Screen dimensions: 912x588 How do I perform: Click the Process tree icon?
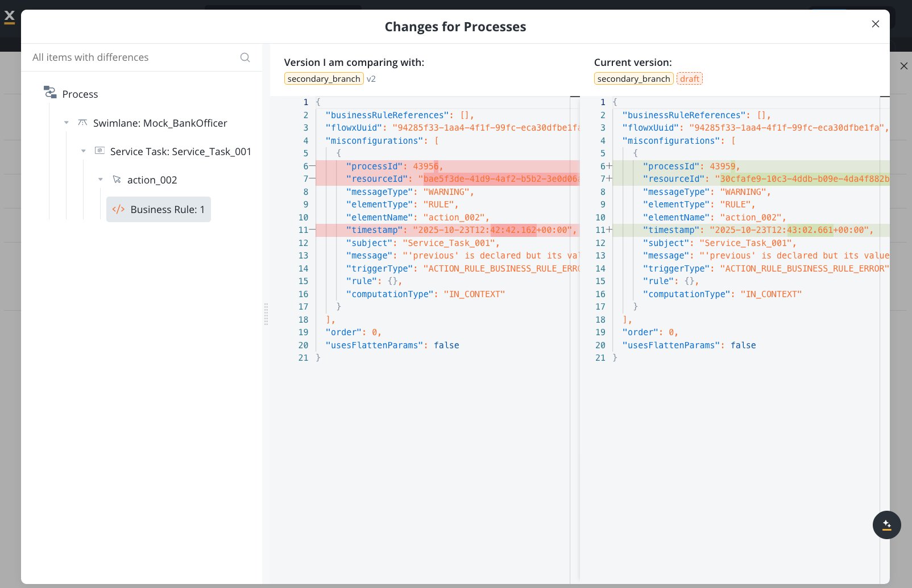pyautogui.click(x=50, y=93)
